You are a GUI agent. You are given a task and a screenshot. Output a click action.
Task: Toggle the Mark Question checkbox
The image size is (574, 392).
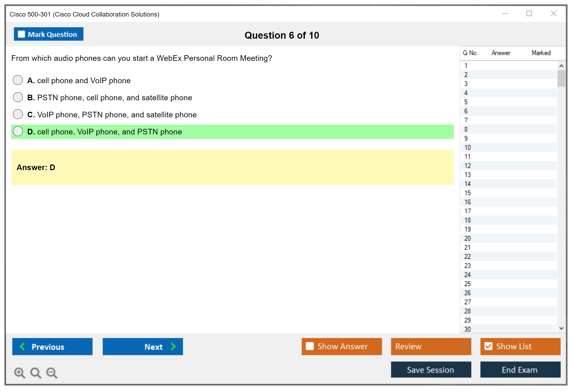click(21, 34)
